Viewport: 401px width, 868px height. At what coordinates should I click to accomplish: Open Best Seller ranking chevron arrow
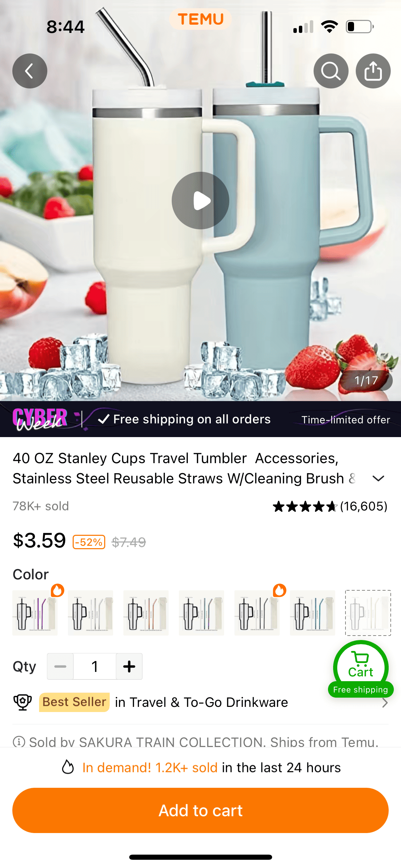(385, 703)
